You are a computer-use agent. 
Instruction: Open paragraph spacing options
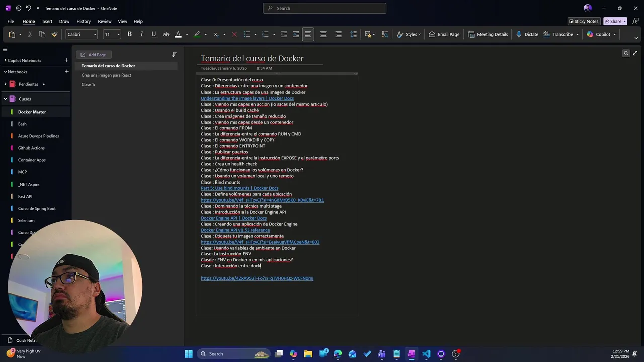coord(354,34)
